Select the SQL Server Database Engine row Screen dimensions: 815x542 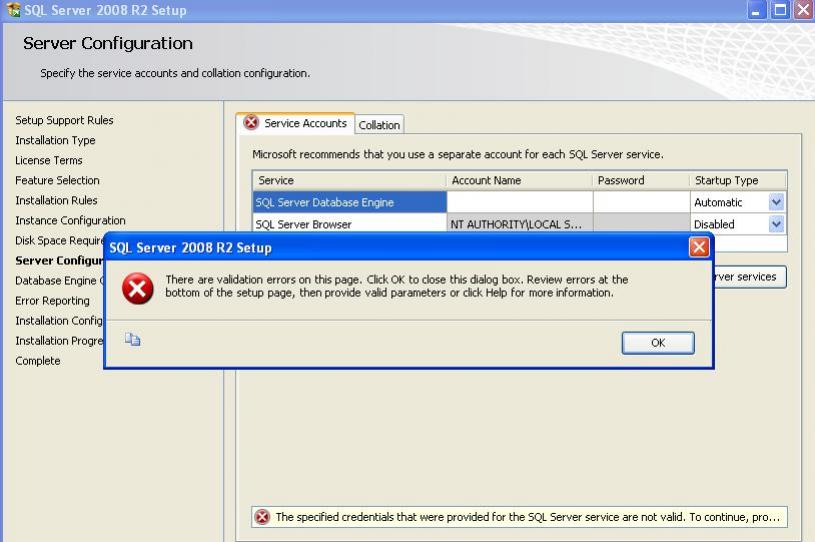[349, 202]
